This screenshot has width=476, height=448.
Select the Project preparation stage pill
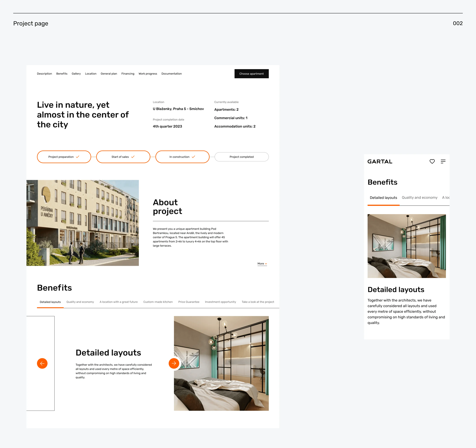(64, 157)
